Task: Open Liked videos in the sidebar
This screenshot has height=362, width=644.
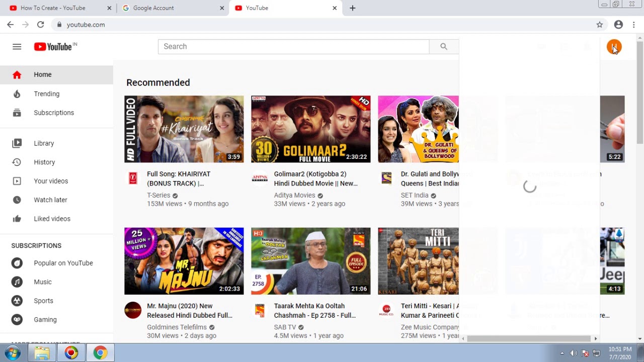Action: tap(56, 219)
